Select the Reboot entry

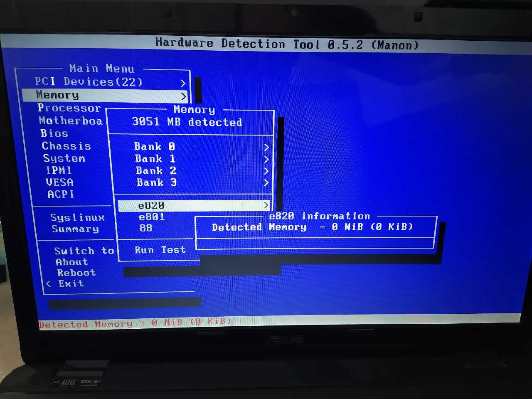(76, 273)
